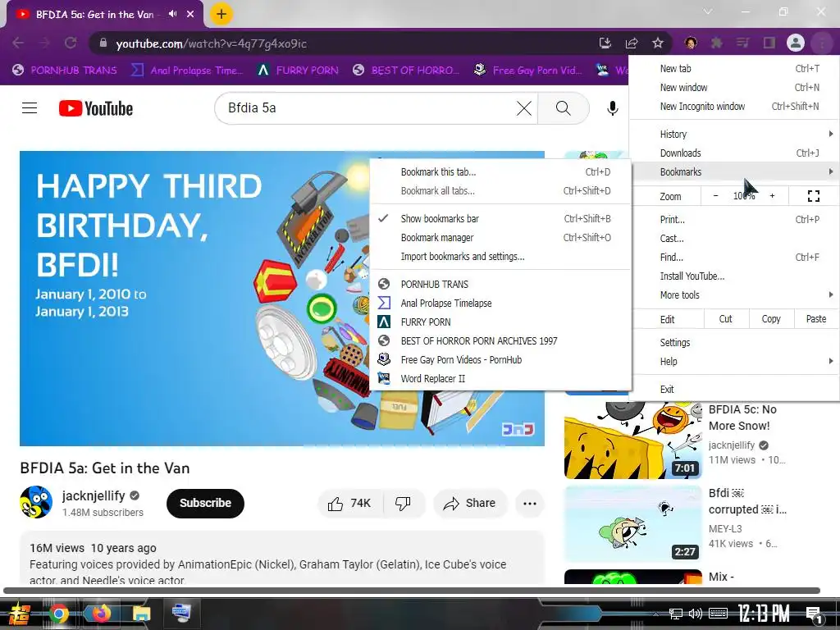The height and width of the screenshot is (630, 840).
Task: Toggle the side panel icon
Action: point(769,43)
